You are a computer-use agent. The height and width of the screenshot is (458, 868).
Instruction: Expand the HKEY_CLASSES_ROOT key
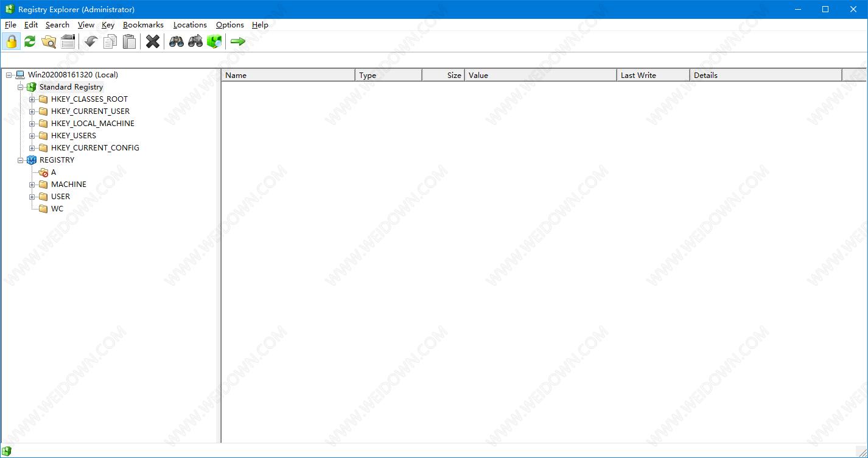tap(32, 99)
